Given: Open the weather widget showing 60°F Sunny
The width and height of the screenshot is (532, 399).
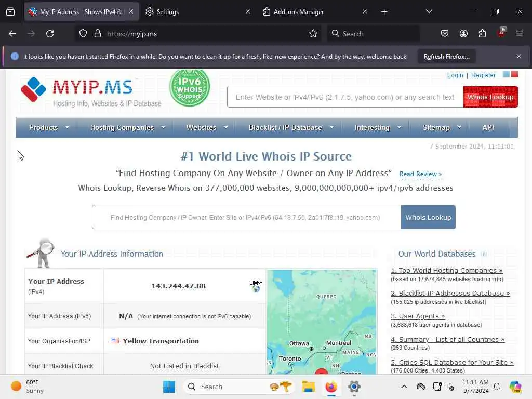Looking at the screenshot, I should [27, 387].
